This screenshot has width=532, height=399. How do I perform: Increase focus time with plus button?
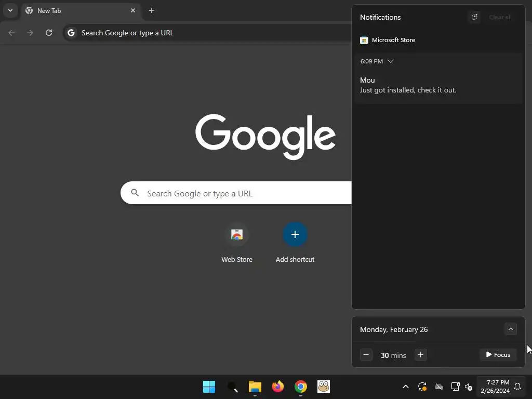point(420,355)
